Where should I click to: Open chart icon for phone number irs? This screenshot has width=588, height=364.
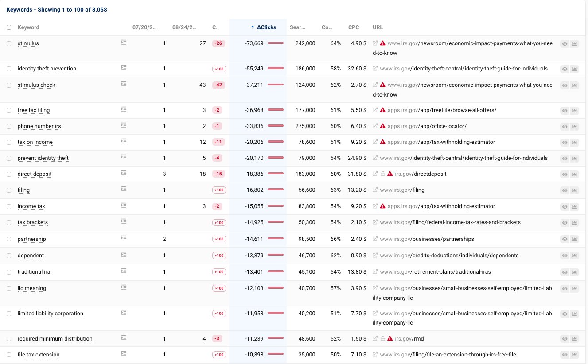click(x=575, y=127)
